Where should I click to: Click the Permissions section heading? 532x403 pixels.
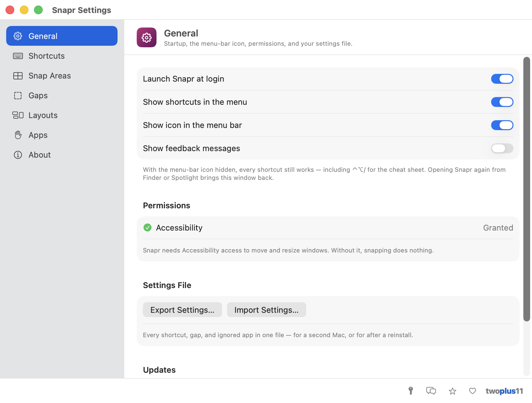pyautogui.click(x=166, y=206)
